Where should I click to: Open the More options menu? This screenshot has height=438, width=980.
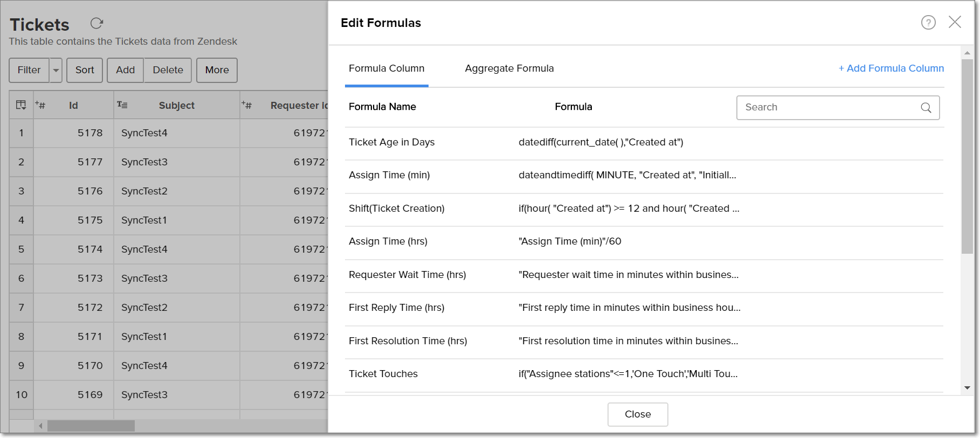217,71
